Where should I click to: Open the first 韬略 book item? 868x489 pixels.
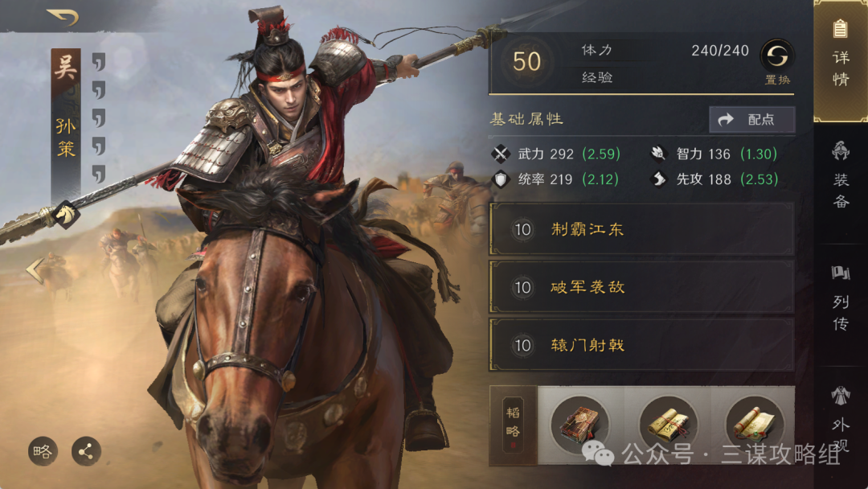point(580,424)
